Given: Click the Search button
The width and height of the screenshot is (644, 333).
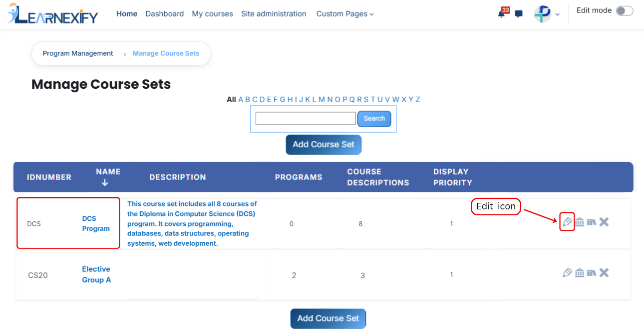Looking at the screenshot, I should [x=374, y=119].
